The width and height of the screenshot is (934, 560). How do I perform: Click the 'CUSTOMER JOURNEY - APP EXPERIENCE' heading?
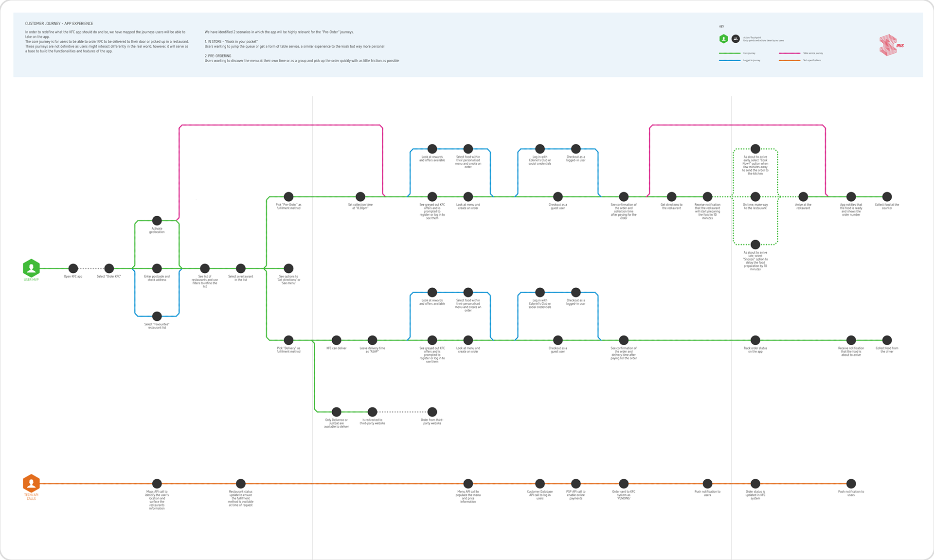pos(59,23)
